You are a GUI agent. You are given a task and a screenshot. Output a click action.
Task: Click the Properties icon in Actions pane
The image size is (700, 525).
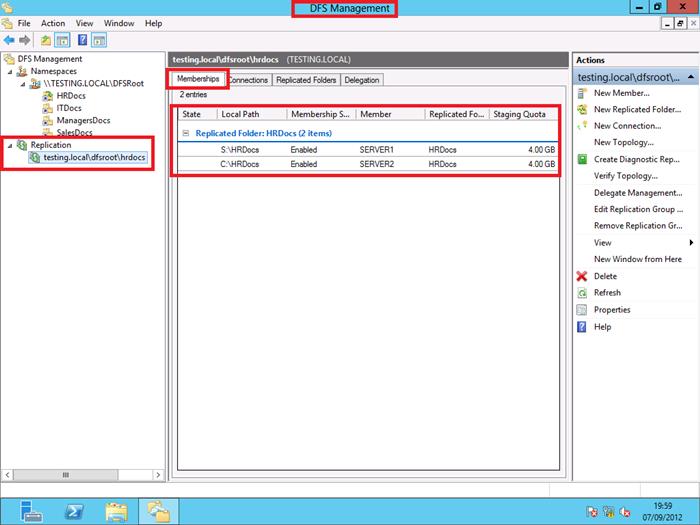coord(582,310)
